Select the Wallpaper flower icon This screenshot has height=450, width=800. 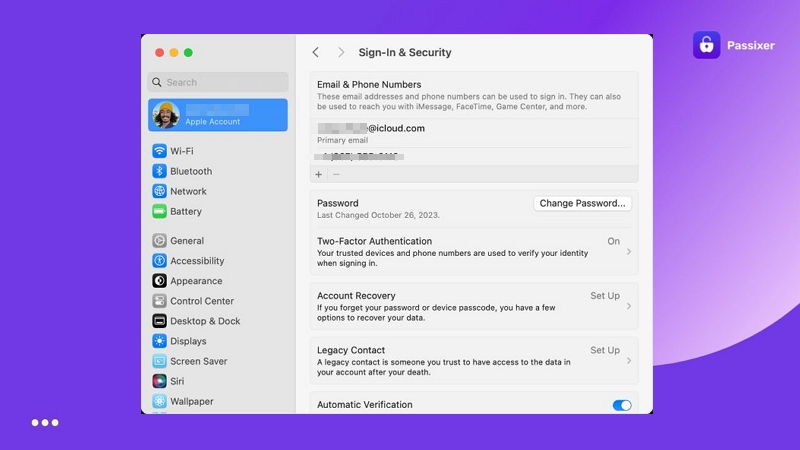pos(159,402)
